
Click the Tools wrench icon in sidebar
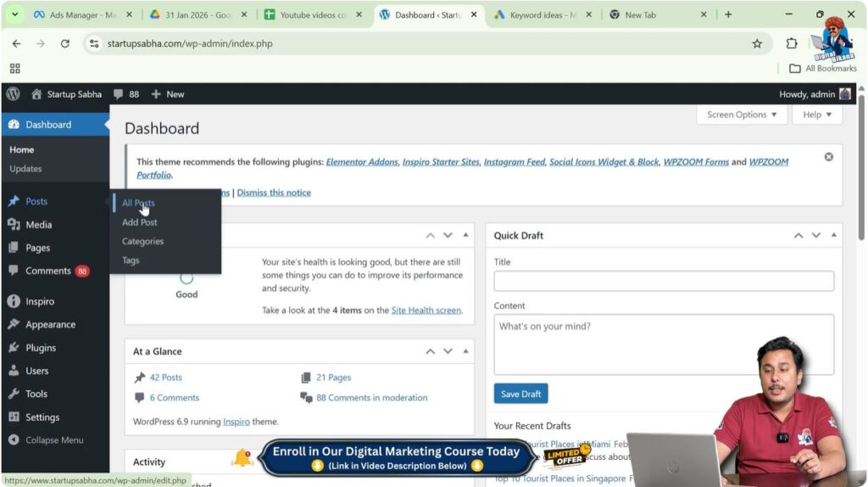tap(14, 394)
